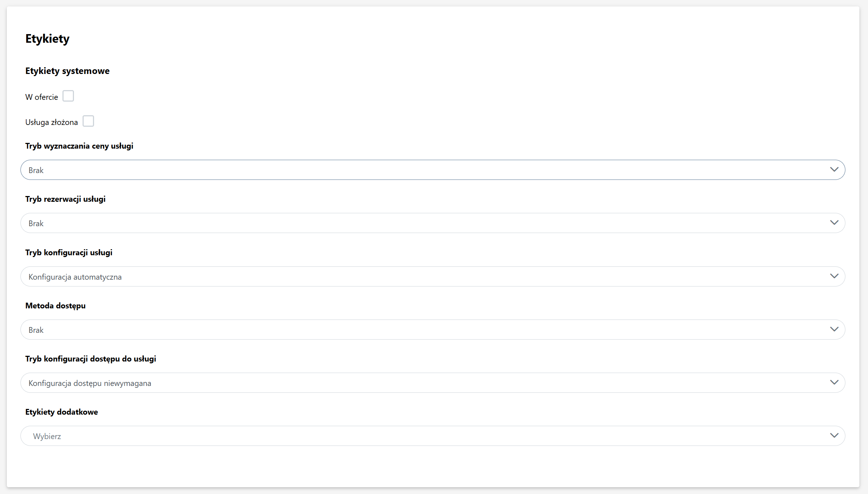
Task: Click the chevron arrow of "Metoda dostępu"
Action: [834, 329]
